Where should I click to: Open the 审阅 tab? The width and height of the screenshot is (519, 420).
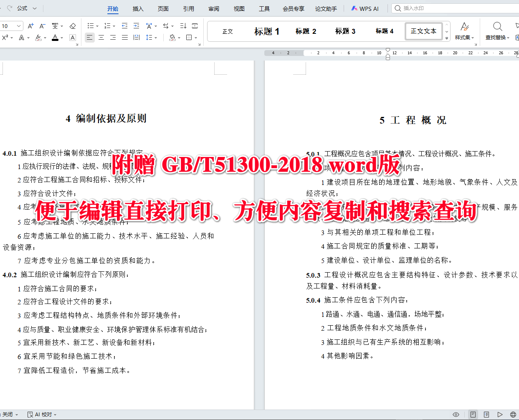214,9
